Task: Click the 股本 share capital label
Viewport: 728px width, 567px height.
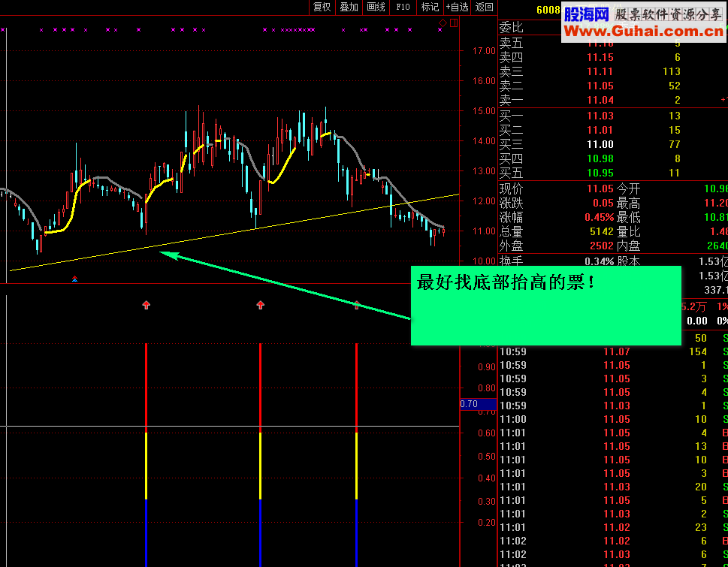Action: tap(629, 261)
